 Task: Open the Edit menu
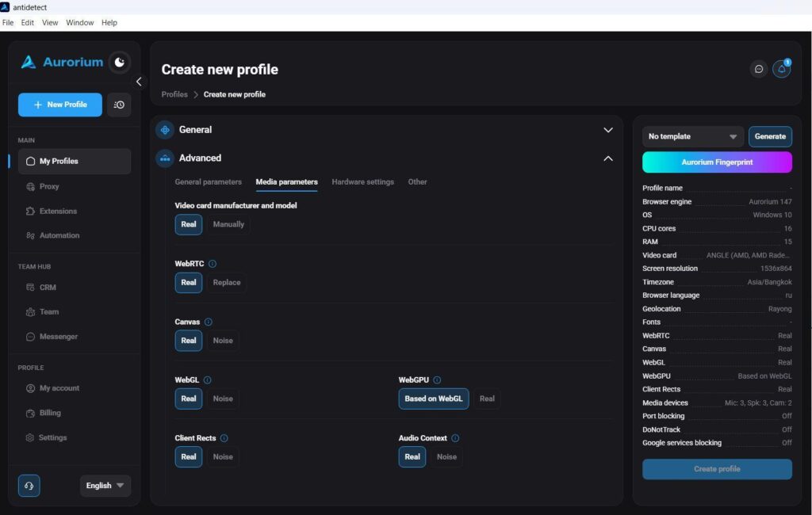[28, 23]
